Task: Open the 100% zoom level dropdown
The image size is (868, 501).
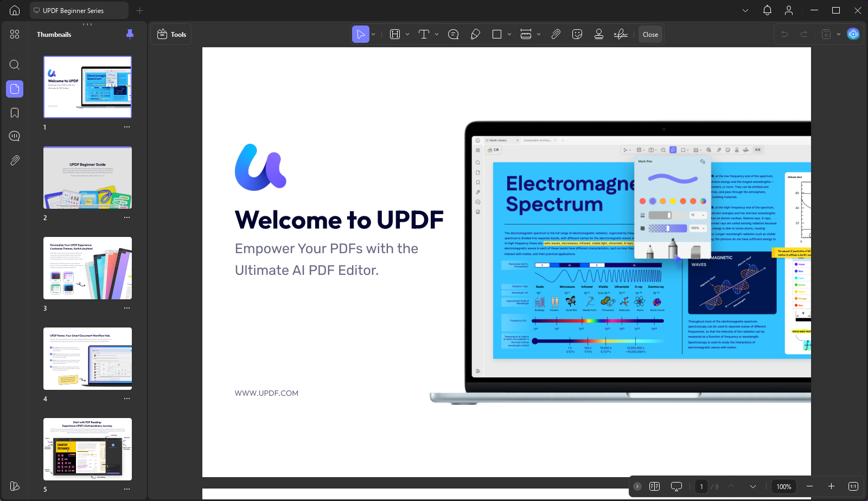Action: pyautogui.click(x=784, y=486)
